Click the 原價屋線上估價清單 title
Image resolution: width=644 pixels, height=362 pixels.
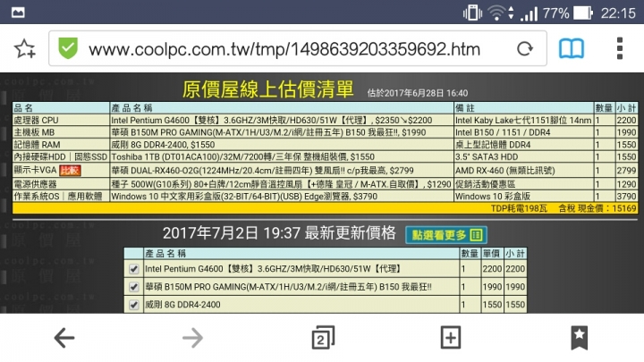click(267, 89)
